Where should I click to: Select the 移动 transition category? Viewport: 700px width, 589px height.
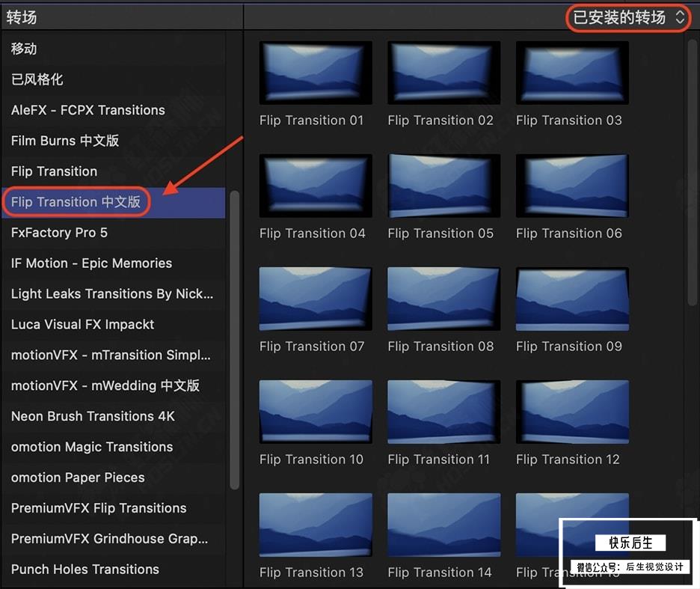click(114, 49)
